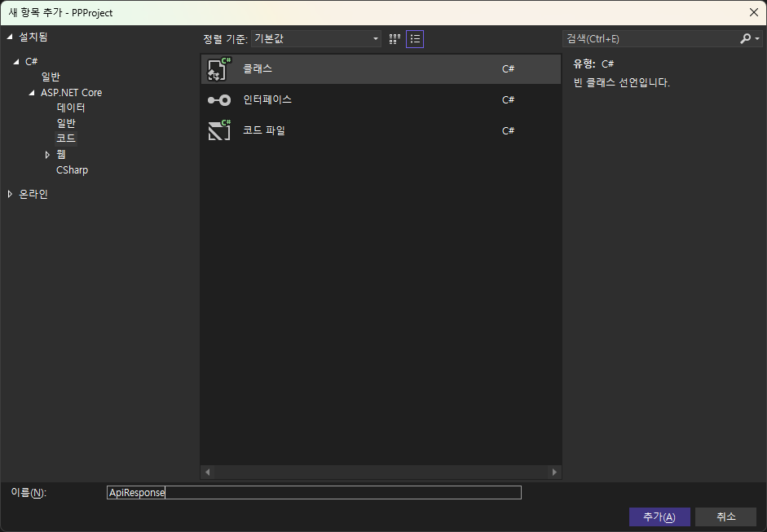Select the 코드 파일 template icon
767x532 pixels.
(219, 130)
